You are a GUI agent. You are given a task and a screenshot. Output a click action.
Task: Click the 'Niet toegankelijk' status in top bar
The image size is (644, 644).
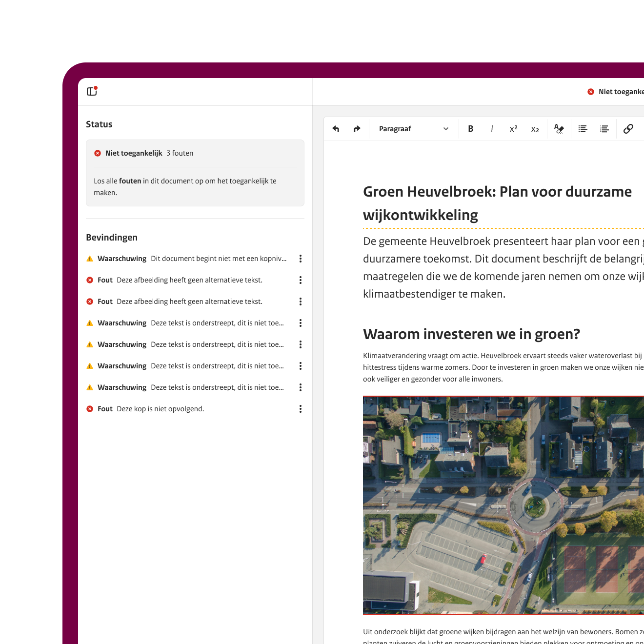point(616,92)
